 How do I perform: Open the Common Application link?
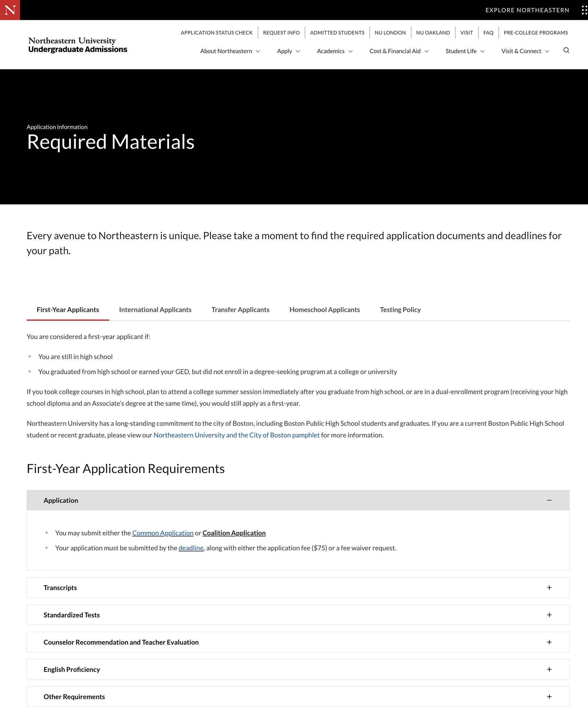pos(162,533)
